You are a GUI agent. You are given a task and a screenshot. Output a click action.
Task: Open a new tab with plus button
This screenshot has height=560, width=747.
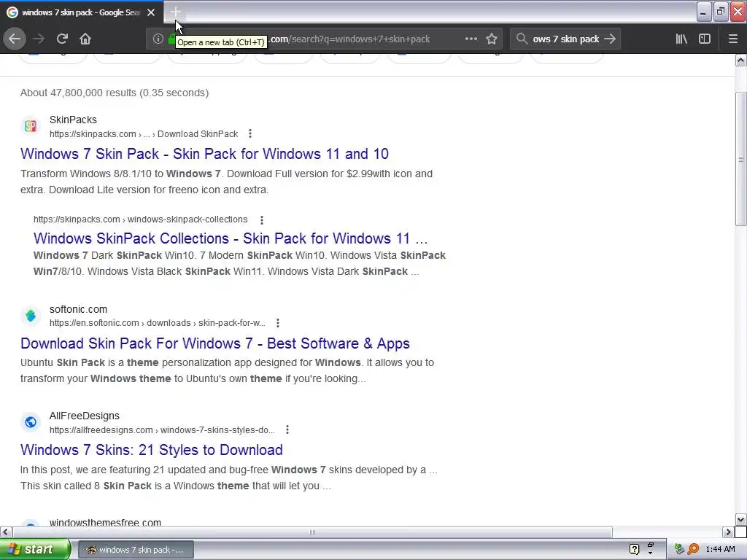[175, 12]
